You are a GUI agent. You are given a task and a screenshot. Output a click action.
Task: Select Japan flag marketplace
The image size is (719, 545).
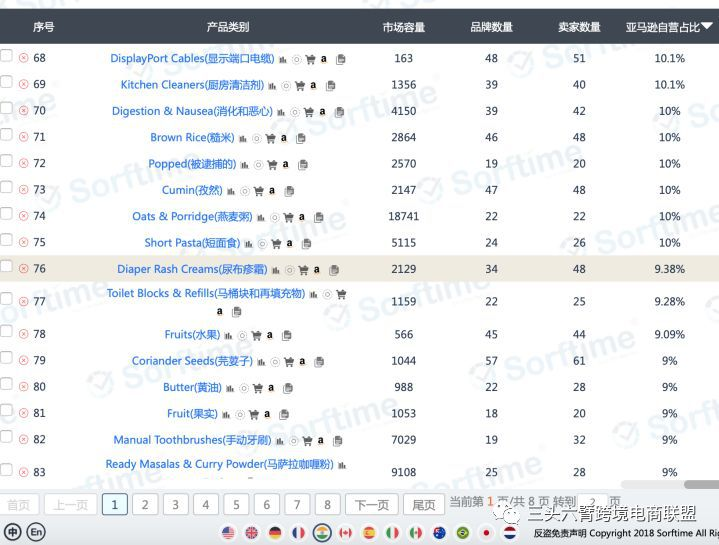pyautogui.click(x=486, y=533)
